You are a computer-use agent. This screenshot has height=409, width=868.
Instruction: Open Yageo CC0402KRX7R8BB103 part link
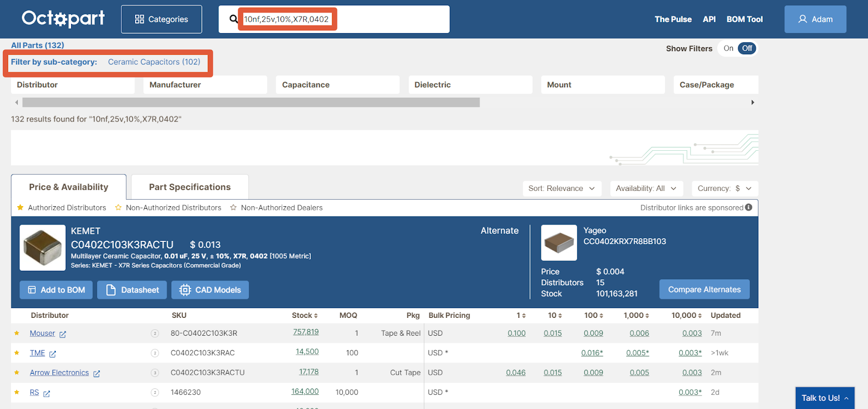[x=624, y=241]
